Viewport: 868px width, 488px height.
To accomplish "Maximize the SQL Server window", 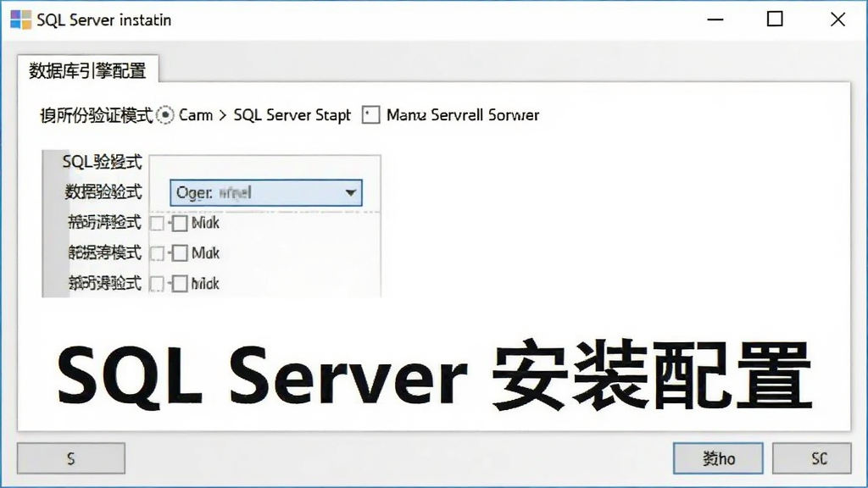I will pyautogui.click(x=775, y=19).
